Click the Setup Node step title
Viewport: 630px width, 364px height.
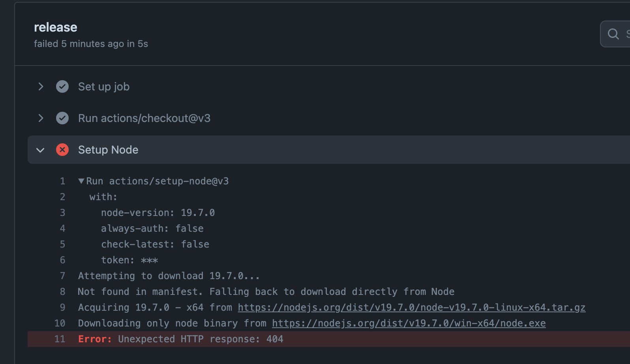pyautogui.click(x=108, y=150)
